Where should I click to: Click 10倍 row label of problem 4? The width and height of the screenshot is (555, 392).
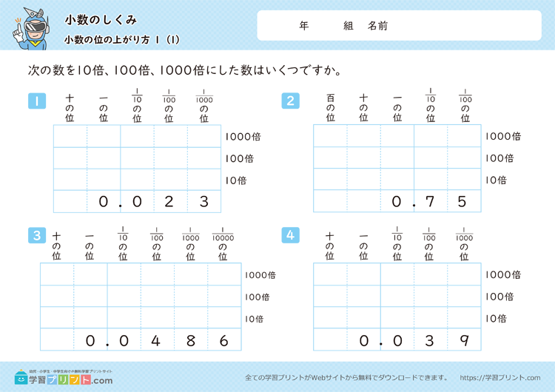pyautogui.click(x=496, y=319)
